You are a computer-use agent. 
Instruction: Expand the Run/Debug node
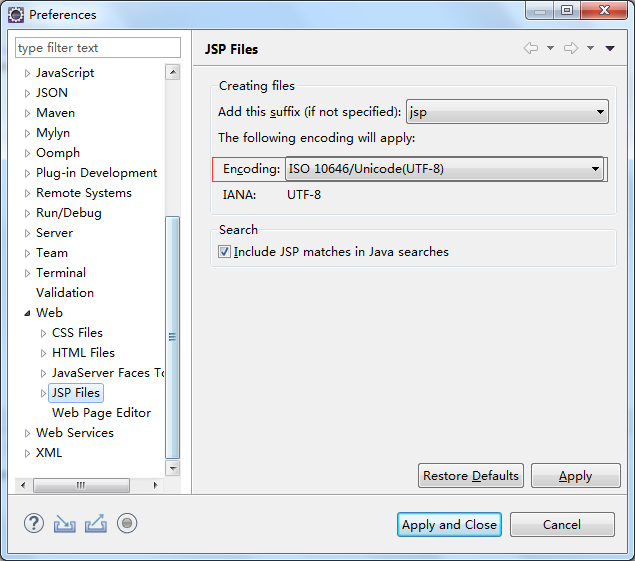(27, 213)
